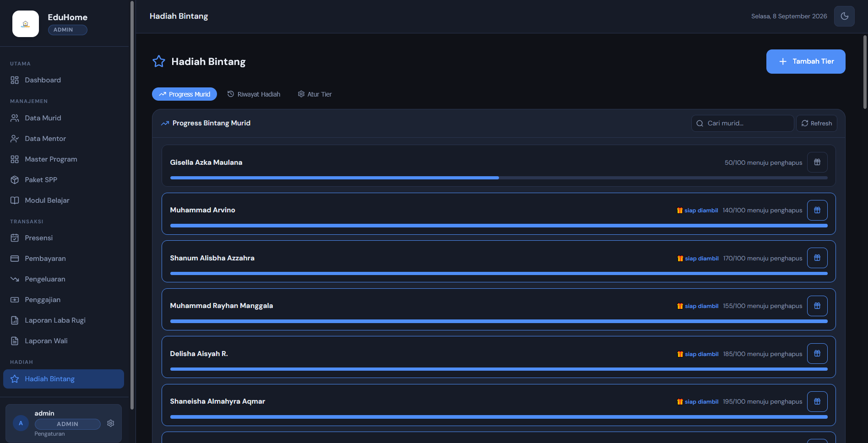Refresh the Progress Bintang Murid list

pyautogui.click(x=817, y=123)
